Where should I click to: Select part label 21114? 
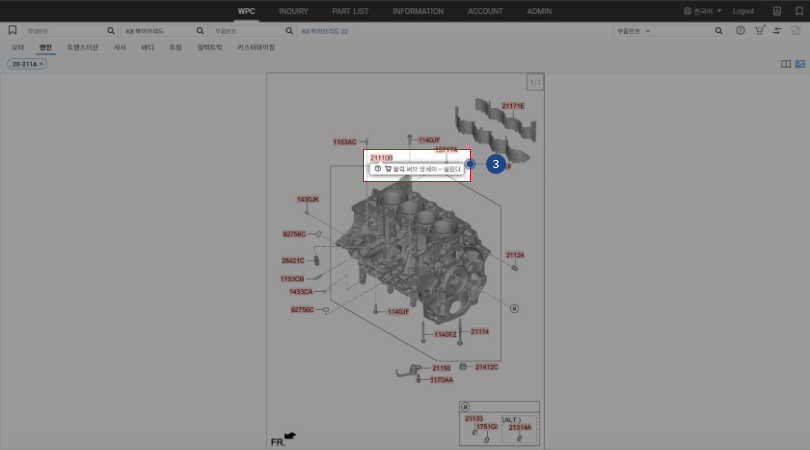[480, 331]
